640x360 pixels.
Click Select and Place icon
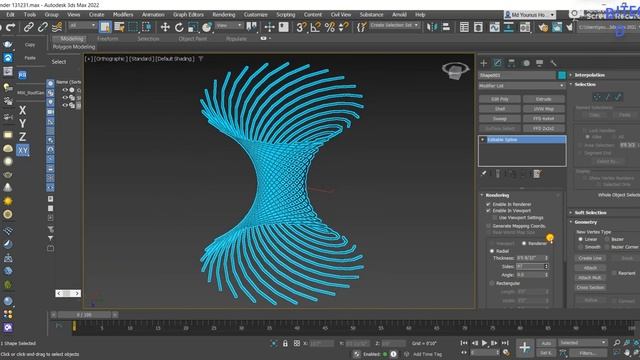click(207, 27)
